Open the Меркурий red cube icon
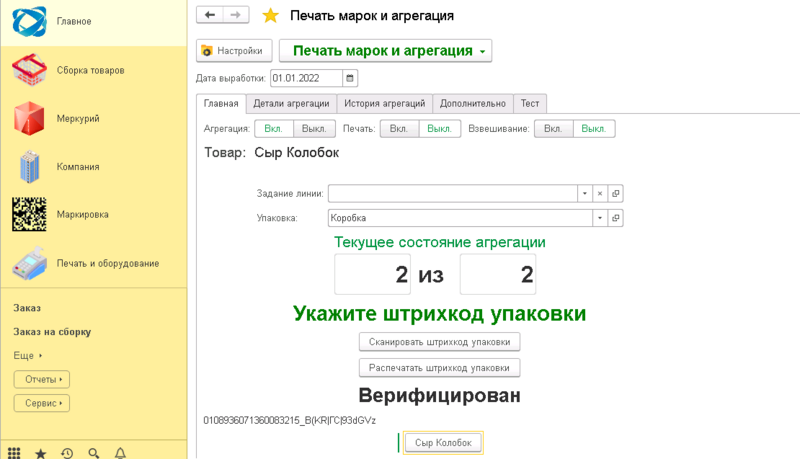This screenshot has width=800, height=459. [x=30, y=119]
